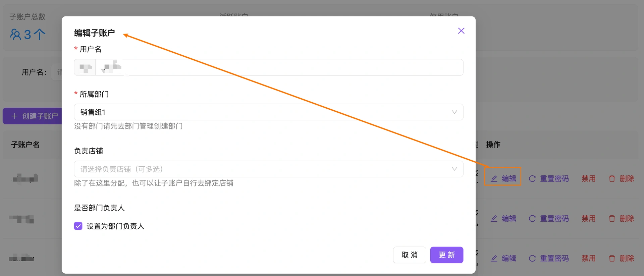
Task: Click first row 编辑 link text
Action: (509, 179)
